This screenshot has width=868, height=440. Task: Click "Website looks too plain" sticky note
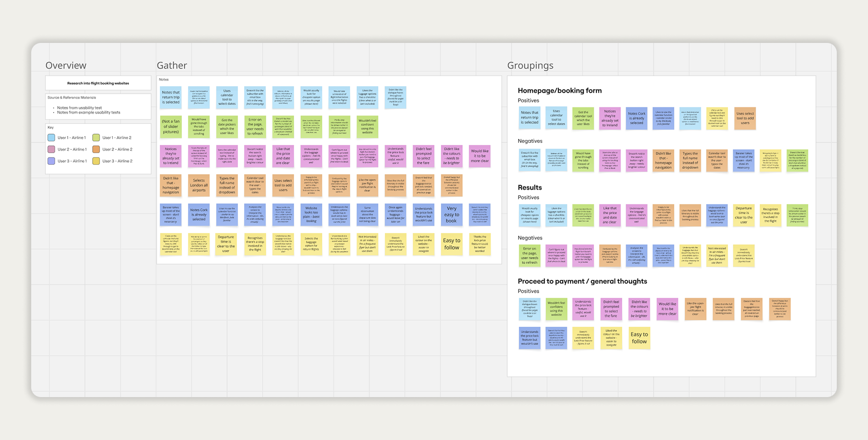tap(311, 215)
